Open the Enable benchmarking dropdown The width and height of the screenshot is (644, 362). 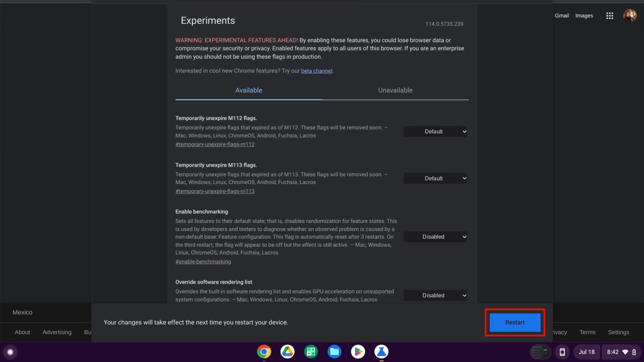(435, 237)
